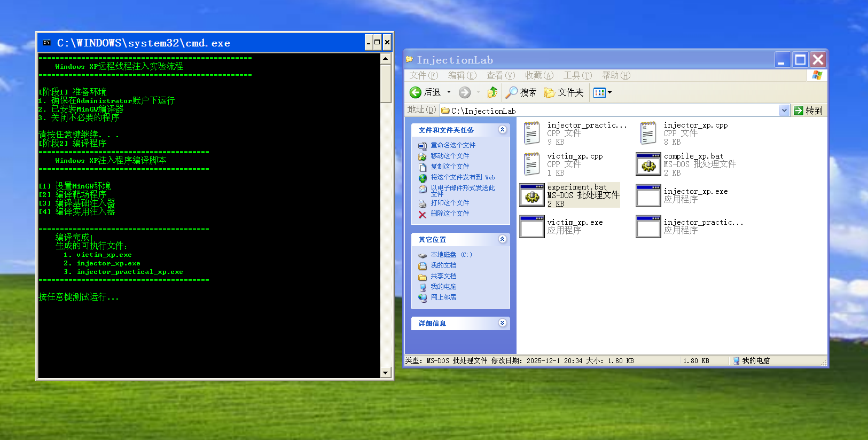Image resolution: width=868 pixels, height=440 pixels.
Task: Click the victim_xp.cpp file name
Action: click(575, 156)
